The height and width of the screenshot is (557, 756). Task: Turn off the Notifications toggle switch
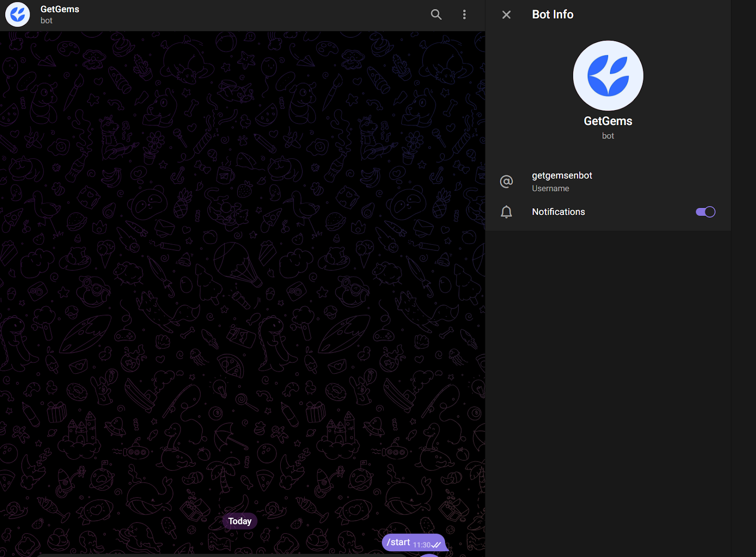(705, 212)
